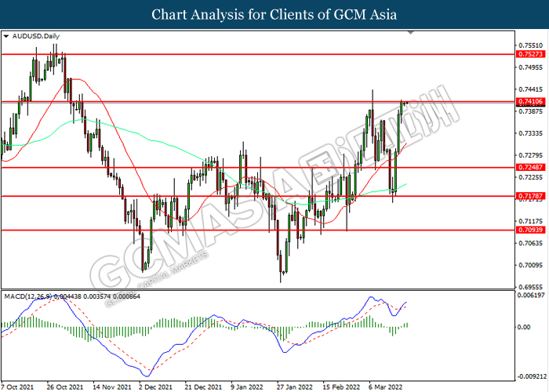This screenshot has width=549, height=392.
Task: Select the 0.70939 support price label
Action: [530, 230]
